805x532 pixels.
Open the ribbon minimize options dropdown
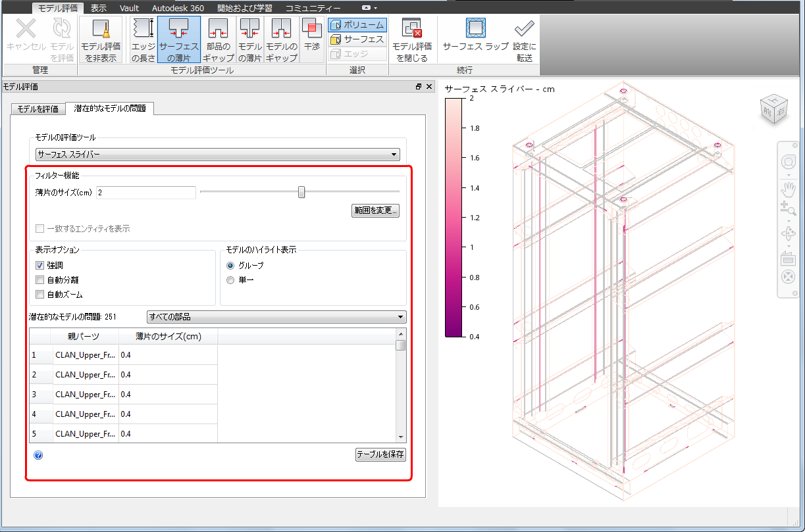coord(376,8)
